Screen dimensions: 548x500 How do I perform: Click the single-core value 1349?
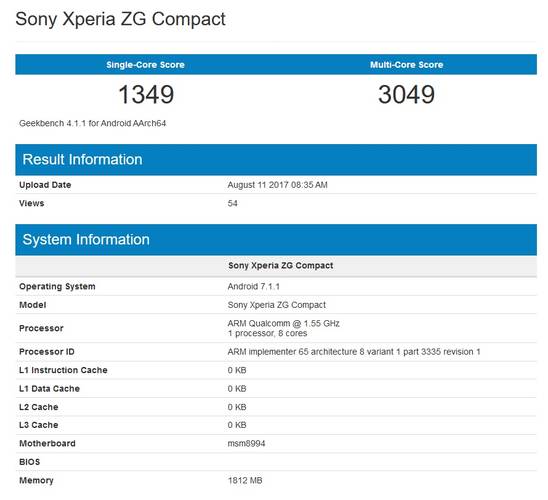coord(146,95)
